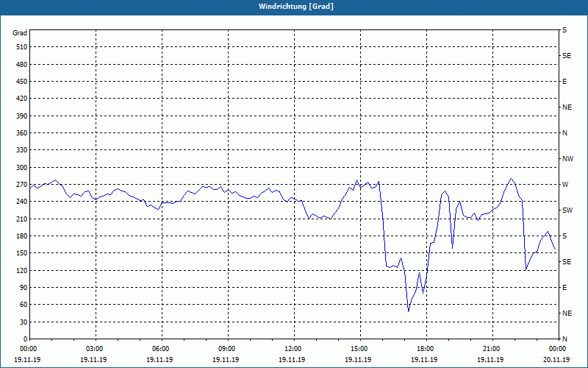The height and width of the screenshot is (368, 588).
Task: Select the 120 value on the left axis
Action: pyautogui.click(x=22, y=270)
